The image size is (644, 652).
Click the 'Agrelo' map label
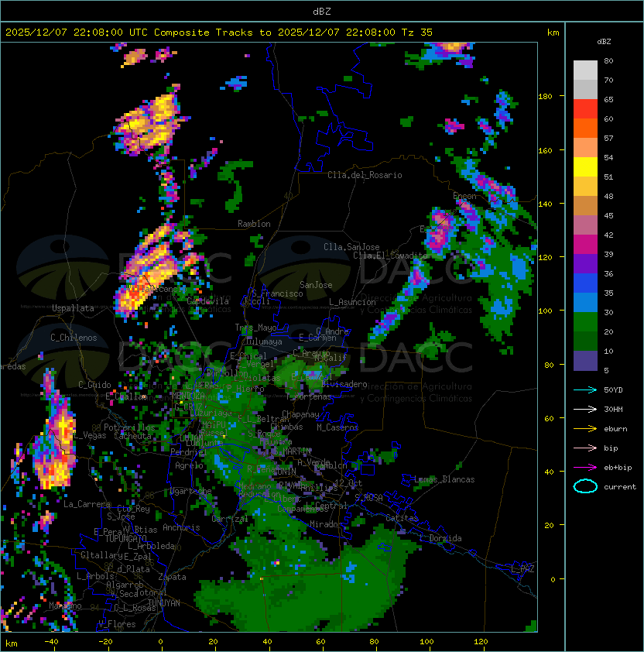pos(189,465)
